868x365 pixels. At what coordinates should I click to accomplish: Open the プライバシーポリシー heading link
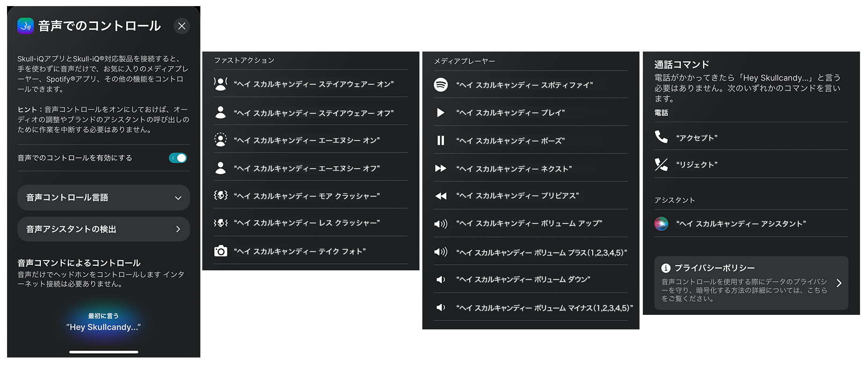click(714, 268)
